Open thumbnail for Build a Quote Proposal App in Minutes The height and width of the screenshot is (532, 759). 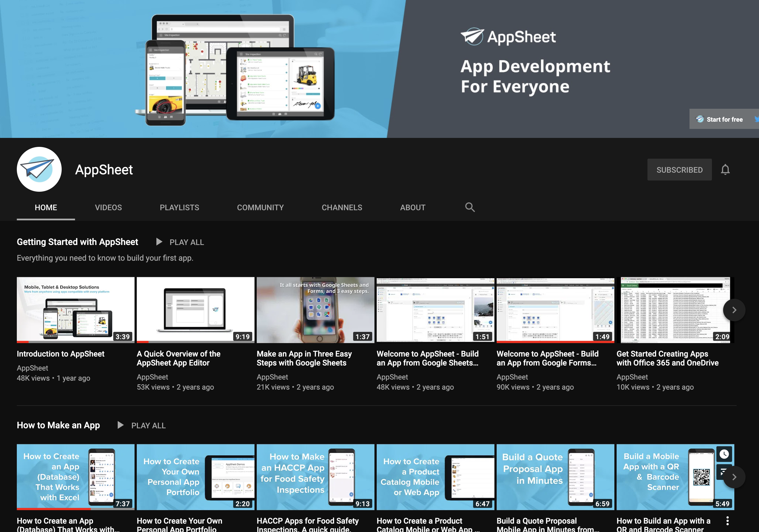coord(555,477)
